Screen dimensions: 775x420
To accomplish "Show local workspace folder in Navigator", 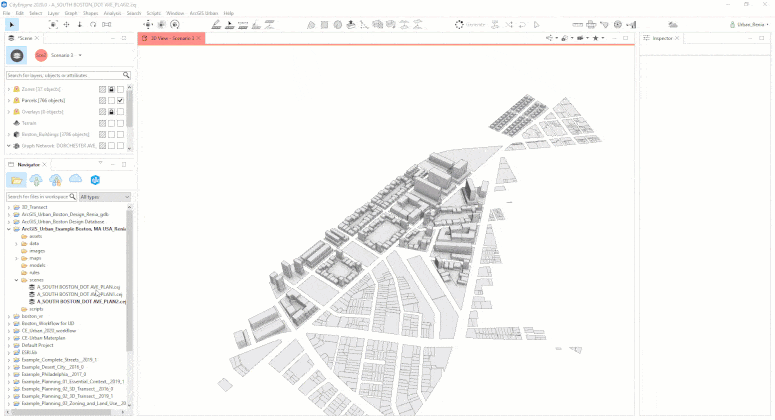I will 16,180.
